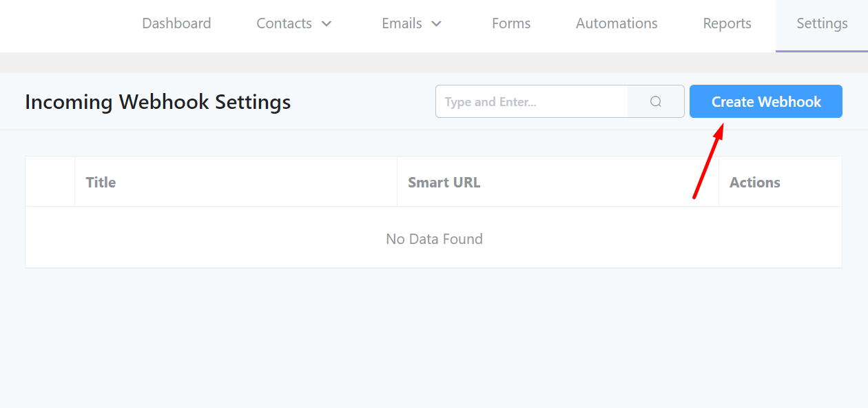Click the 'No Data Found' table row

pos(434,239)
